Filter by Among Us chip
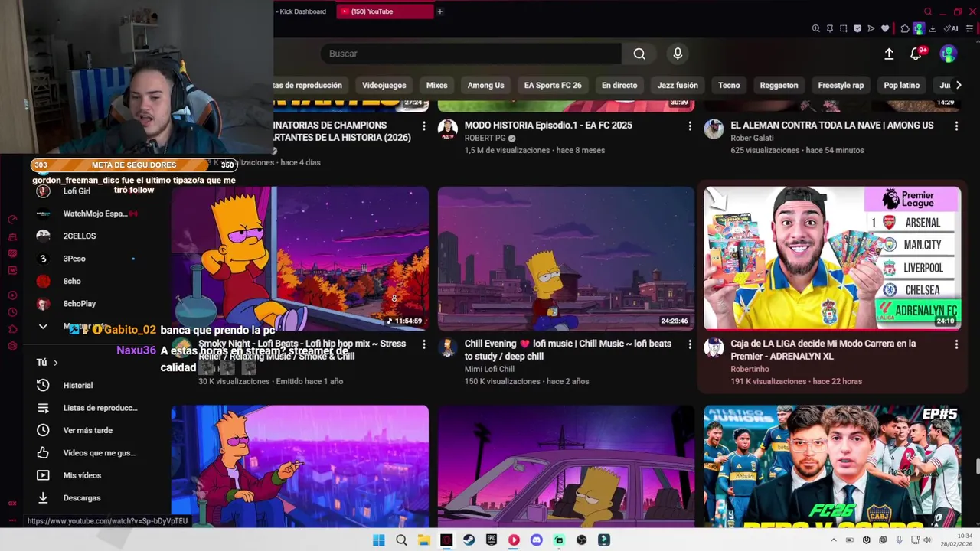980x551 pixels. click(x=486, y=85)
